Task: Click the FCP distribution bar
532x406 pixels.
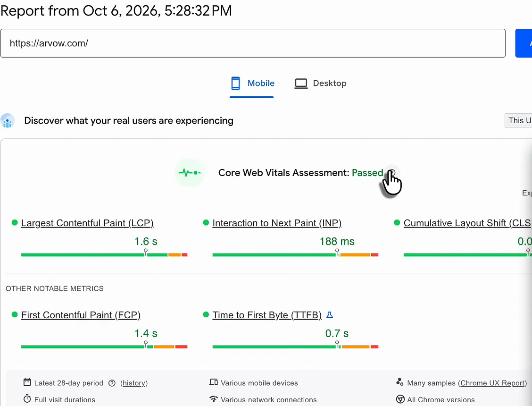Action: point(104,347)
